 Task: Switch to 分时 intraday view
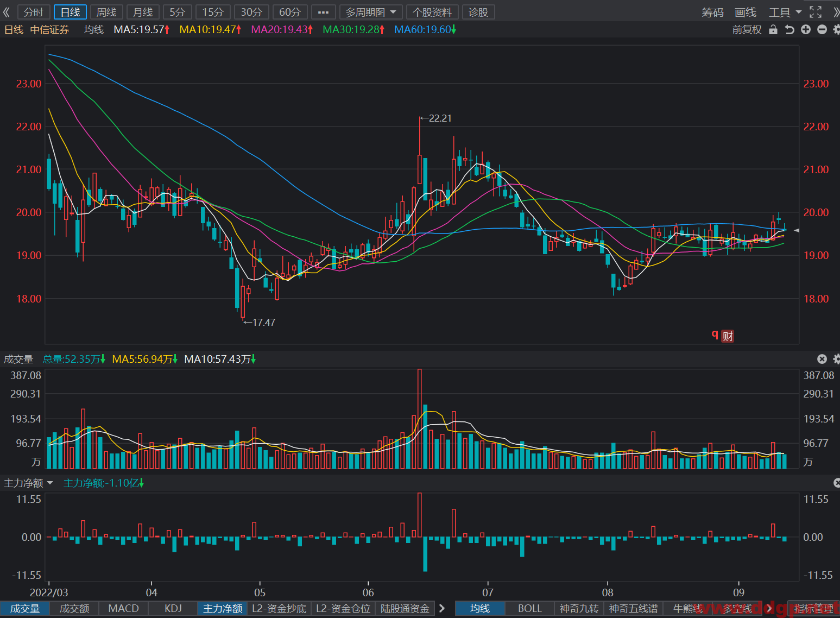[34, 12]
